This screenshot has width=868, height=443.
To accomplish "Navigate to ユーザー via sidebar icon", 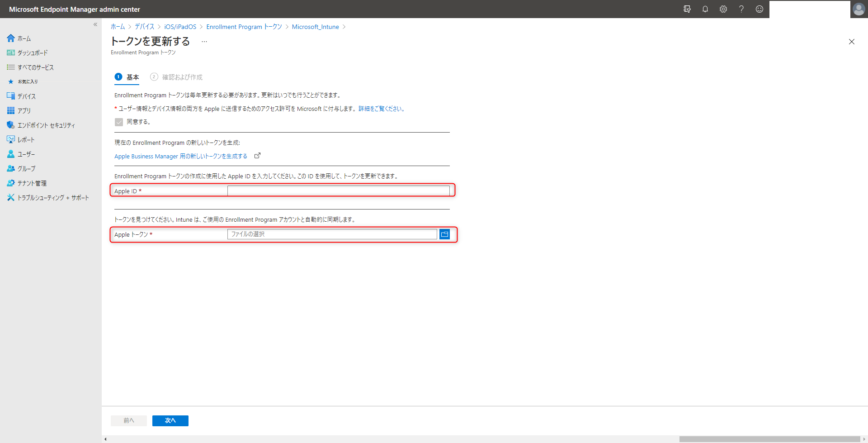I will point(26,154).
